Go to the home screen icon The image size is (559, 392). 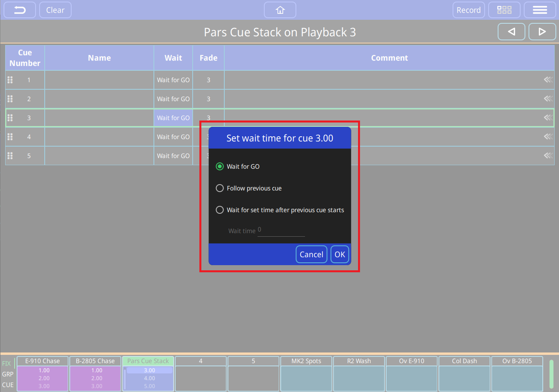pos(280,10)
